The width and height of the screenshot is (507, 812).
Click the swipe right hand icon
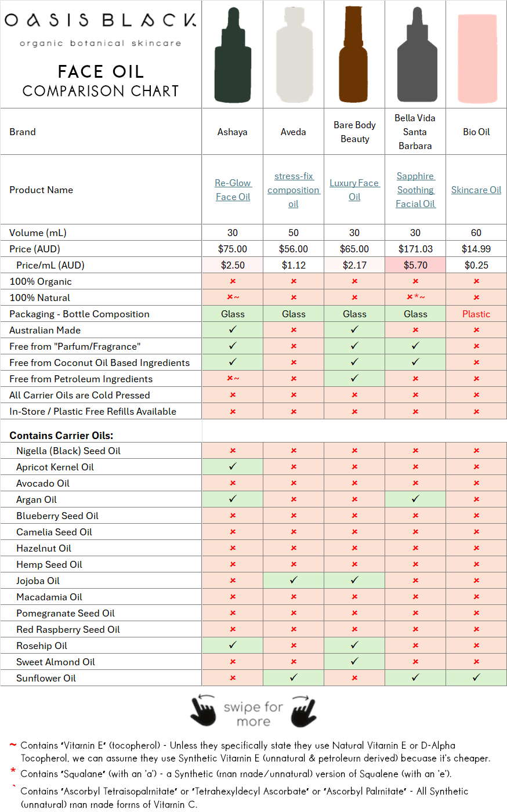[x=303, y=710]
